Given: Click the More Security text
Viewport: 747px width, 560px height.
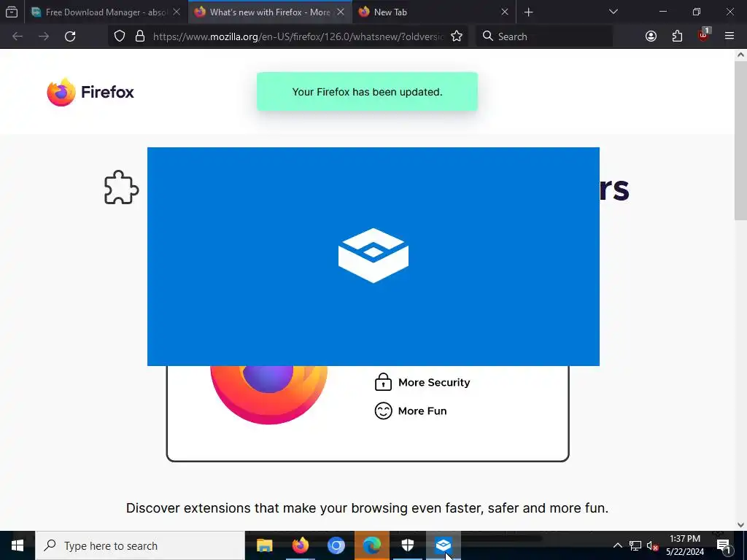Looking at the screenshot, I should point(434,382).
